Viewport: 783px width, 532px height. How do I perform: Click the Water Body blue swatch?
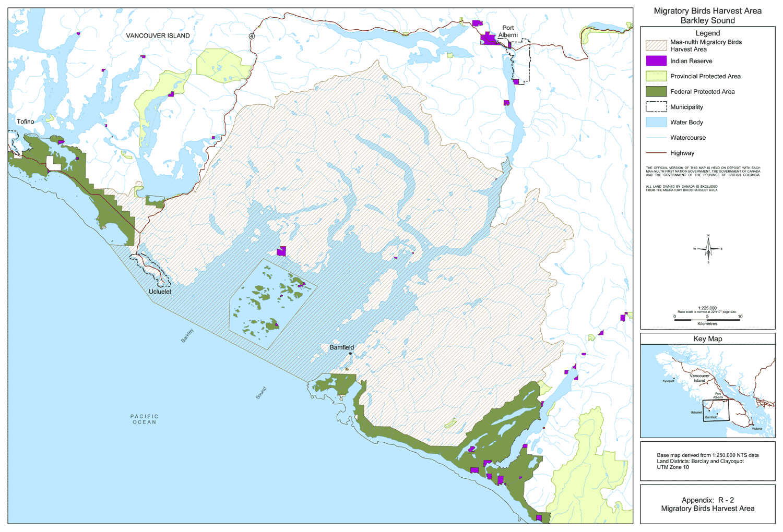pos(656,123)
